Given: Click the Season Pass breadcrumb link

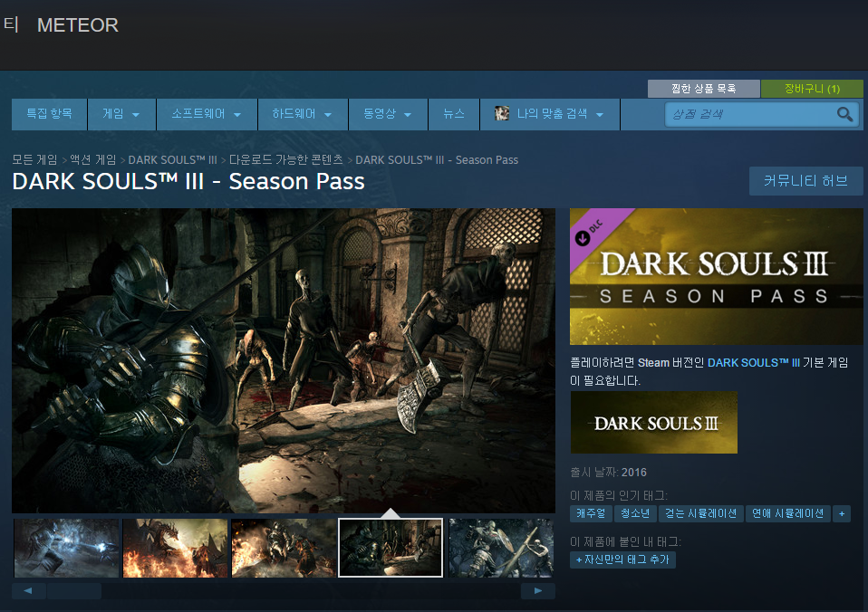Looking at the screenshot, I should [x=436, y=160].
